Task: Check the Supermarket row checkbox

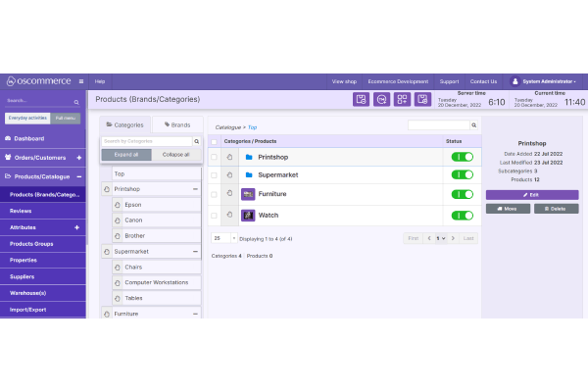Action: [214, 175]
